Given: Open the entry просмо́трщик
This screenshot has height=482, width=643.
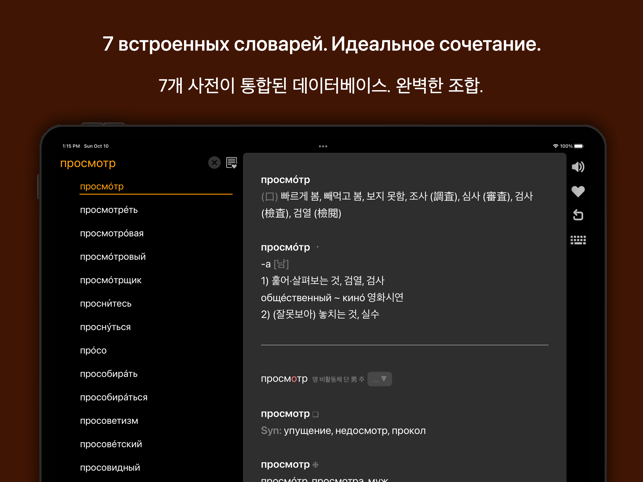Looking at the screenshot, I should [x=111, y=280].
